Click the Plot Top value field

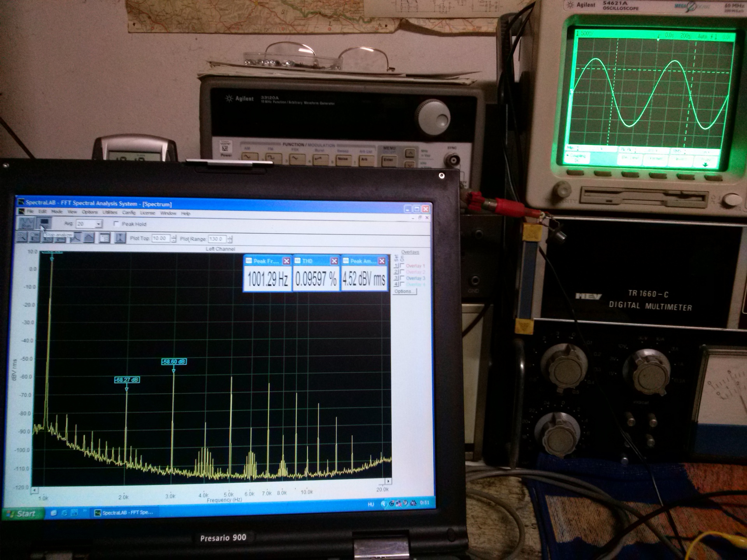(160, 238)
